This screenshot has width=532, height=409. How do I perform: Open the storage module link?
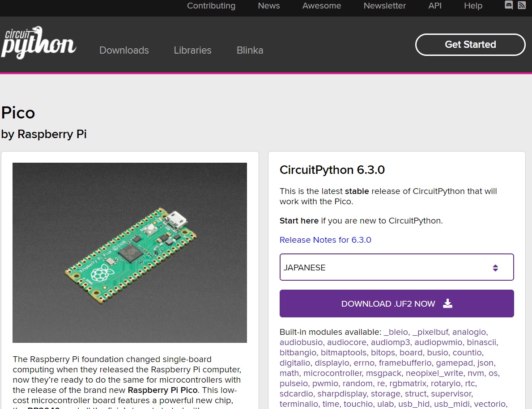coord(385,394)
